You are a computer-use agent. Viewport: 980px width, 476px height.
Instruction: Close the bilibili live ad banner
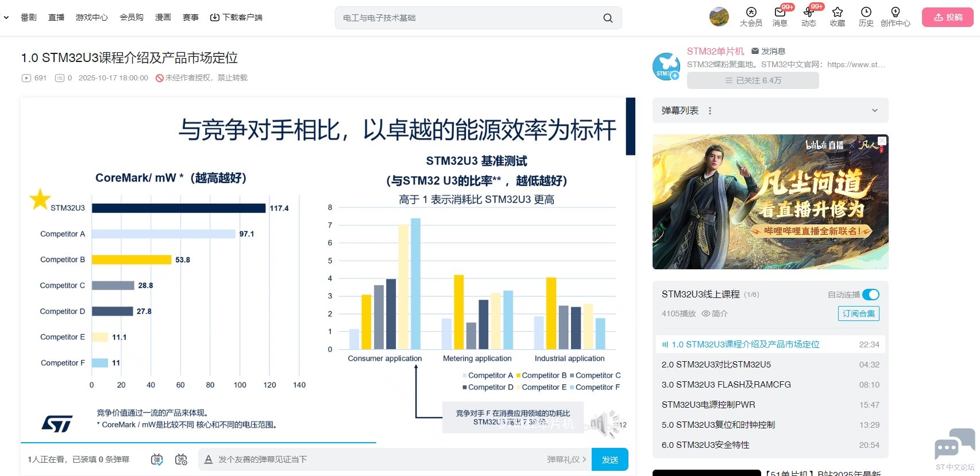pyautogui.click(x=882, y=141)
